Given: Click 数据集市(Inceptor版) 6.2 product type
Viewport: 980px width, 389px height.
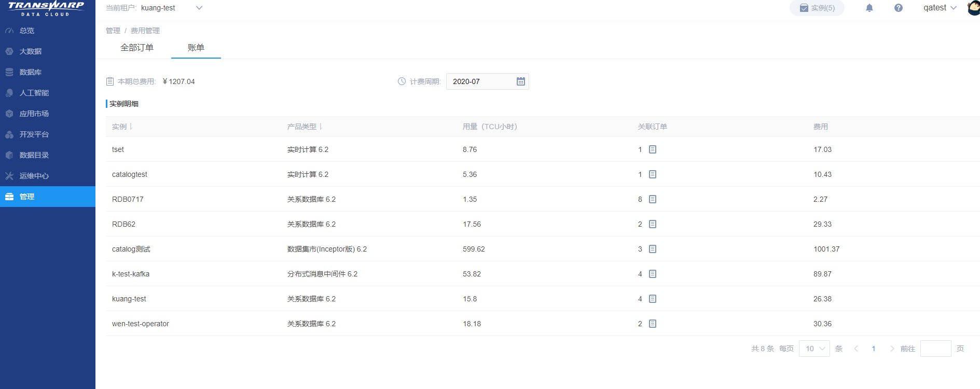Looking at the screenshot, I should (x=327, y=249).
